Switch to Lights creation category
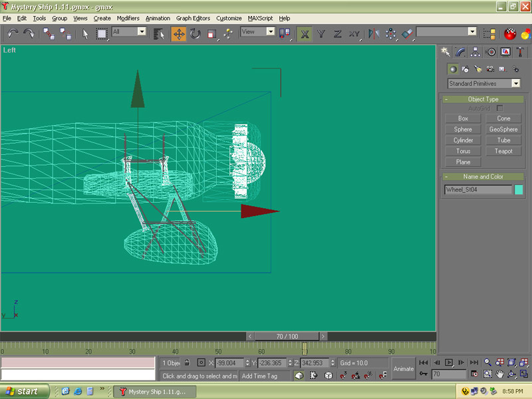Screen dimensions: 532x399 477,69
